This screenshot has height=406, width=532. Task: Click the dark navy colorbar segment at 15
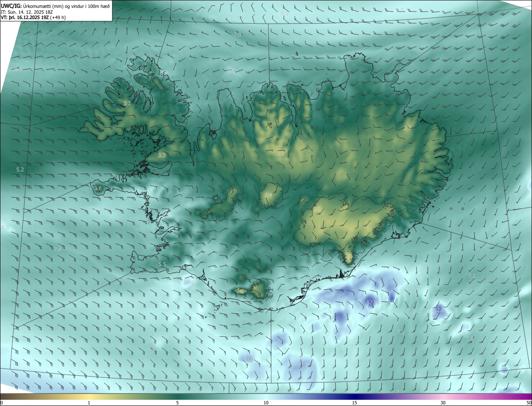(x=355, y=396)
